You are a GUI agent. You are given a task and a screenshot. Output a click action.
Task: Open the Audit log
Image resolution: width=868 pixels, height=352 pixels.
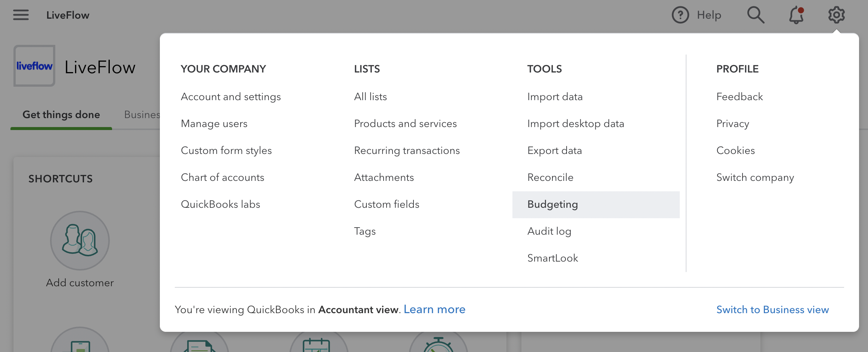coord(549,231)
